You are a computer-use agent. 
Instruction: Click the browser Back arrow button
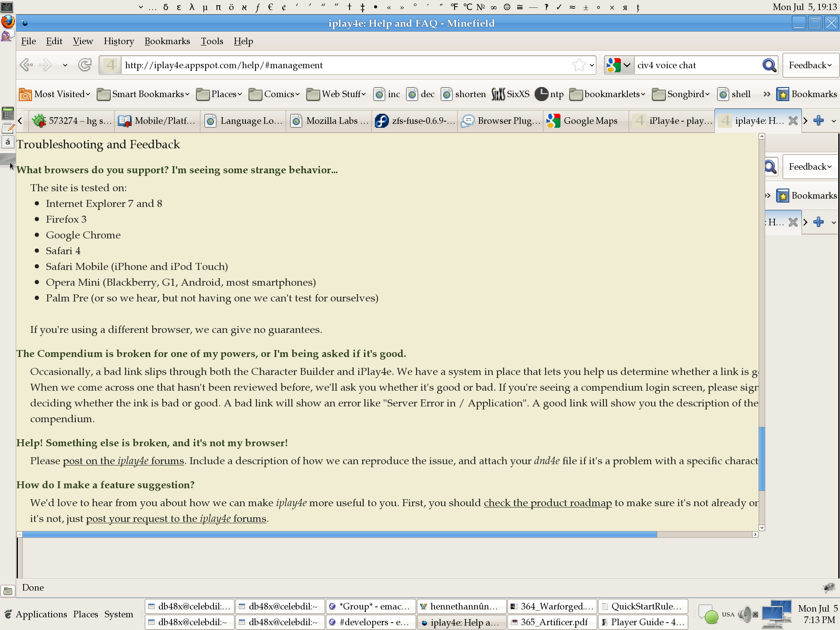(26, 65)
